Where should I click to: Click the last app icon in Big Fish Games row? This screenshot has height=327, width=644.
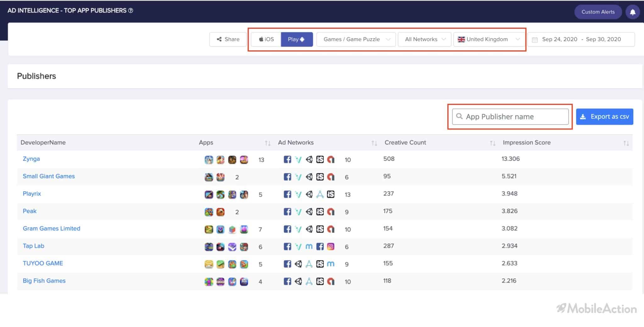[244, 282]
